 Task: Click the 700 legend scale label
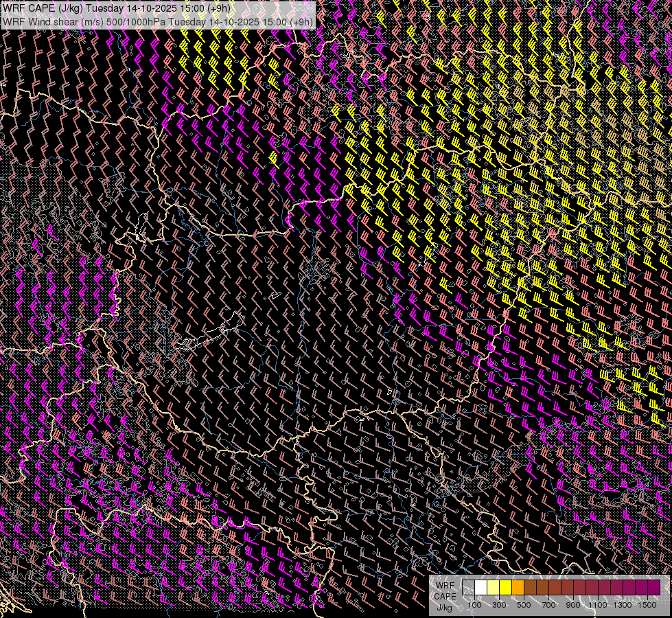(548, 604)
